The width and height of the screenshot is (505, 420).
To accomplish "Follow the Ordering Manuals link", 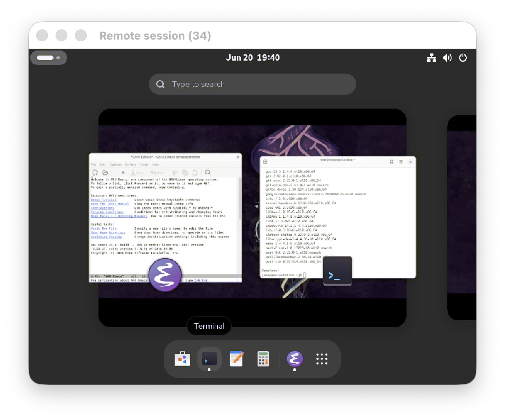I will [x=119, y=216].
